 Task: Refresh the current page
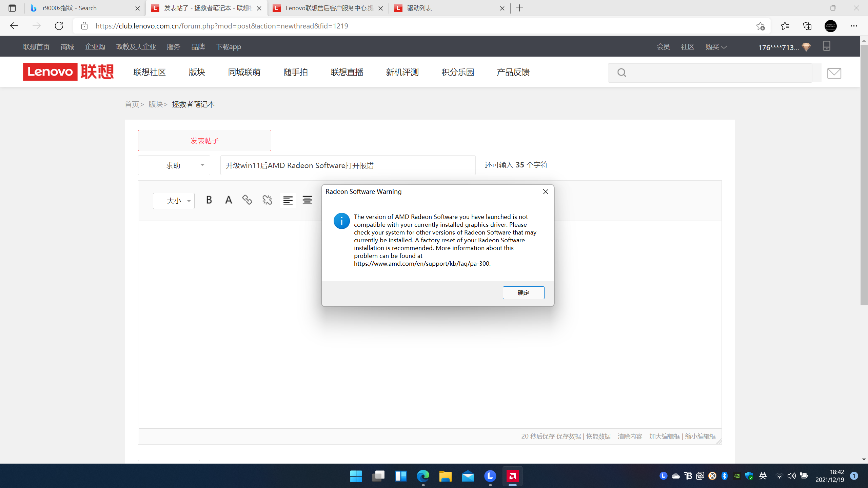point(59,26)
